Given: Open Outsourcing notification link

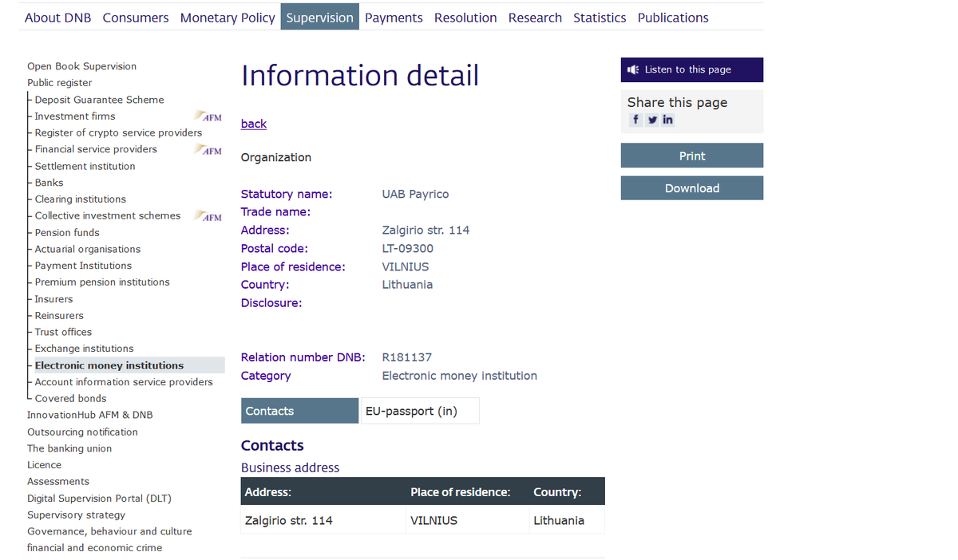Looking at the screenshot, I should point(82,432).
